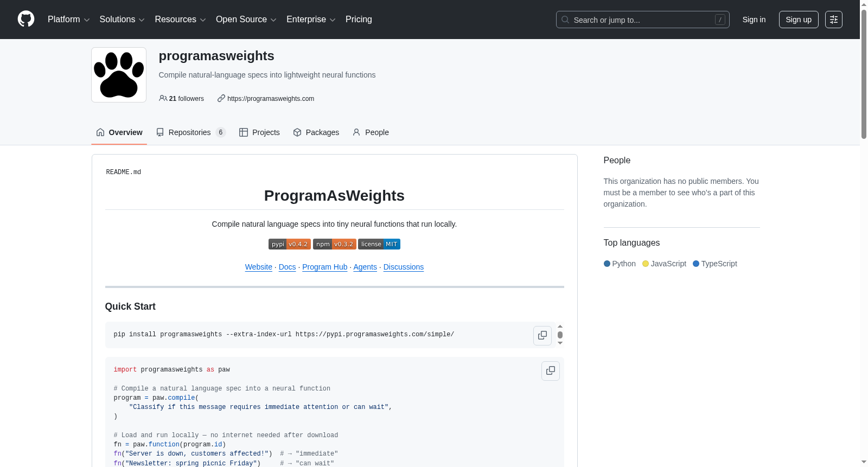Open the Discussions link in README

[404, 267]
